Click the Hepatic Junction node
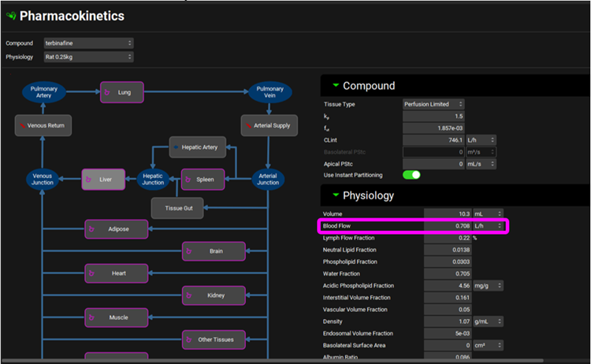This screenshot has height=364, width=591. (x=154, y=180)
